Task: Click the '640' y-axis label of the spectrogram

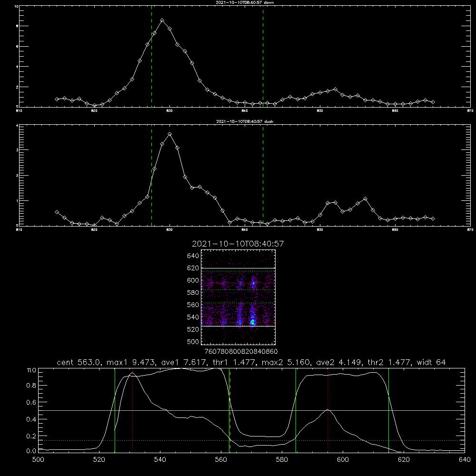Action: pyautogui.click(x=193, y=256)
